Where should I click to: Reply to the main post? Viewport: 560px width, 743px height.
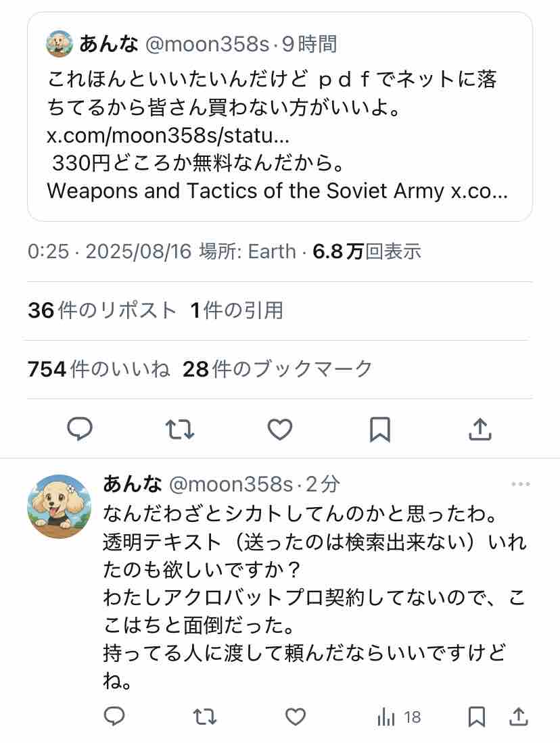(80, 429)
